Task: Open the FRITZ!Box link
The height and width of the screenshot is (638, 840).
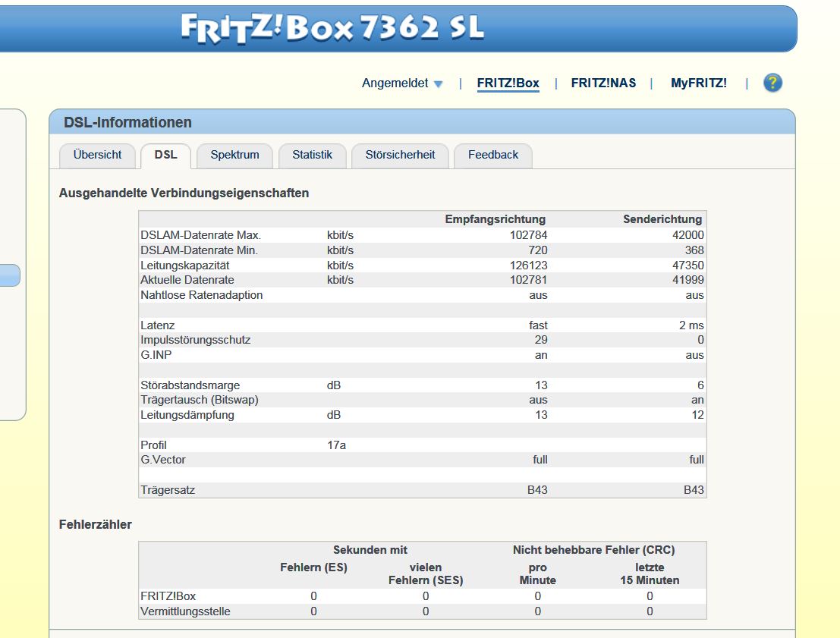Action: [x=508, y=83]
